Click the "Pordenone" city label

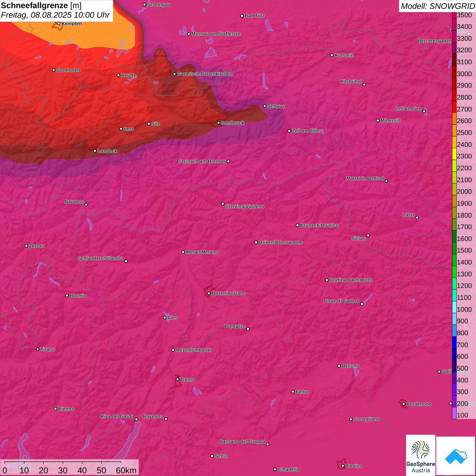pyautogui.click(x=419, y=404)
